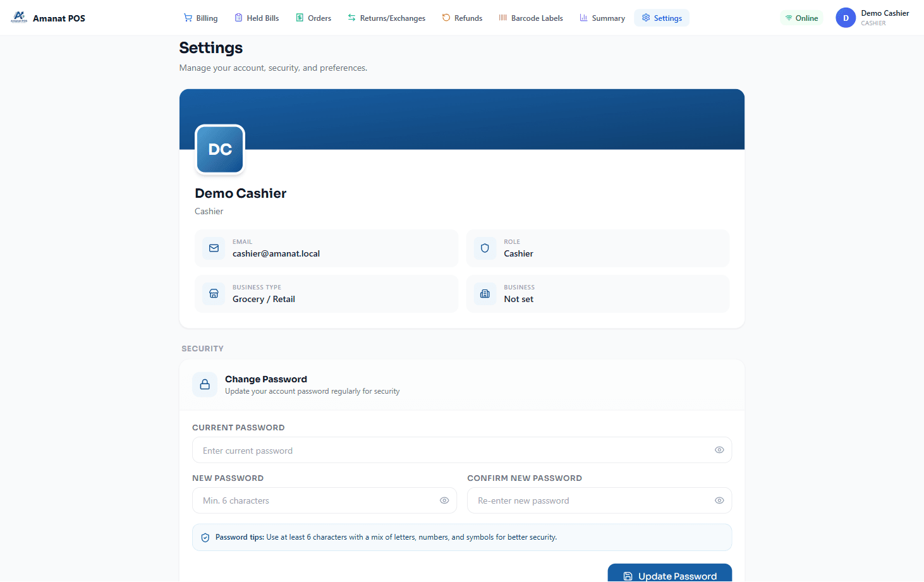Screen dimensions: 924x582
Task: Open Barcode Labels
Action: point(531,18)
